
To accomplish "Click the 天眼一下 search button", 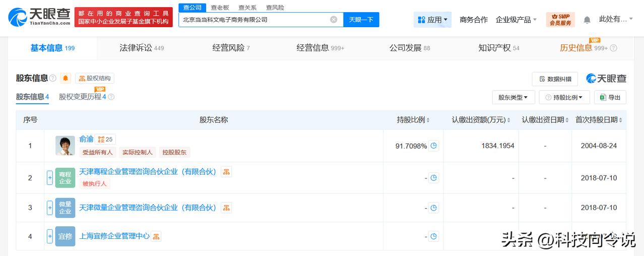I will click(x=361, y=20).
